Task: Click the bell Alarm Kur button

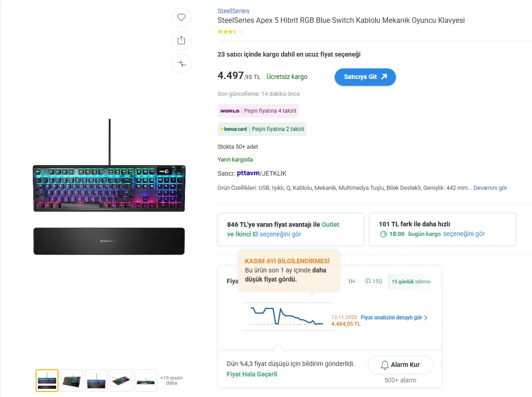Action: click(400, 365)
